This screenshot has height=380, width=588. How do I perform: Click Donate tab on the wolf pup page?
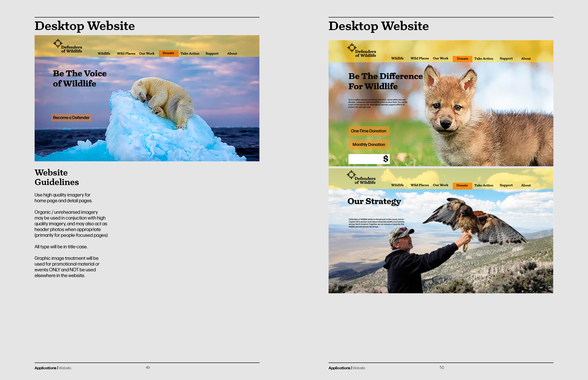click(462, 59)
